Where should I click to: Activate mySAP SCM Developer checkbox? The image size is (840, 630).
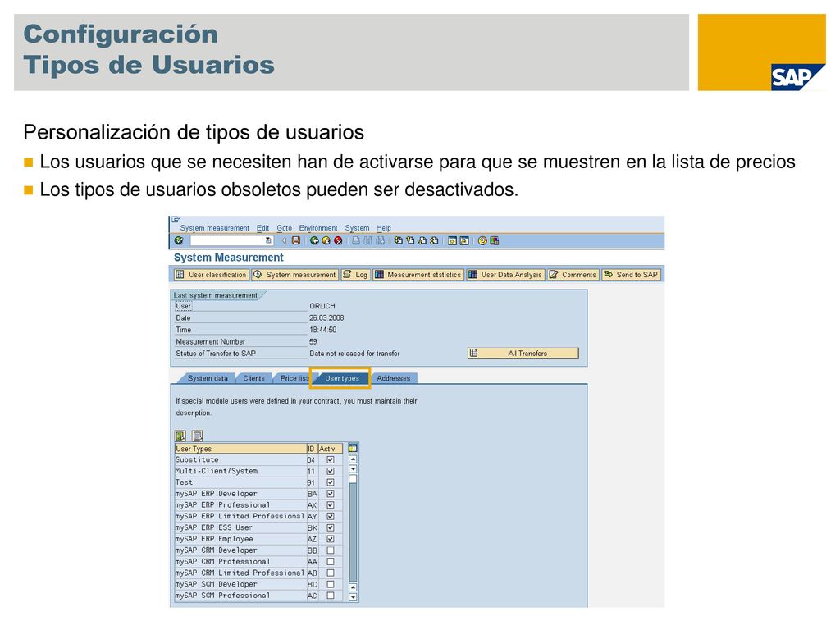[331, 584]
